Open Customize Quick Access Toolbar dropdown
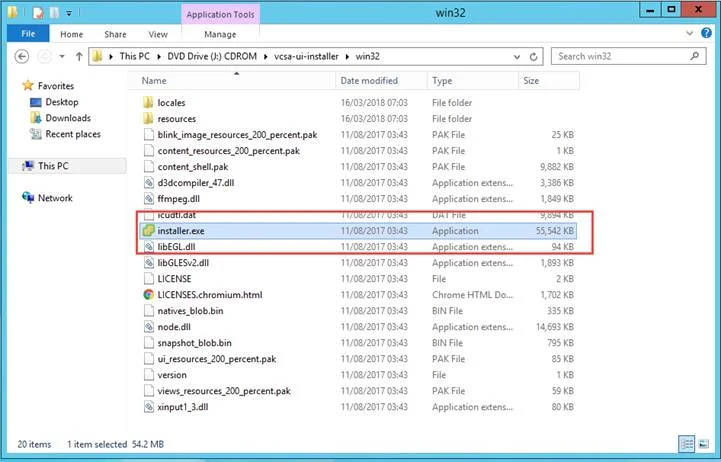This screenshot has height=462, width=721. (69, 13)
